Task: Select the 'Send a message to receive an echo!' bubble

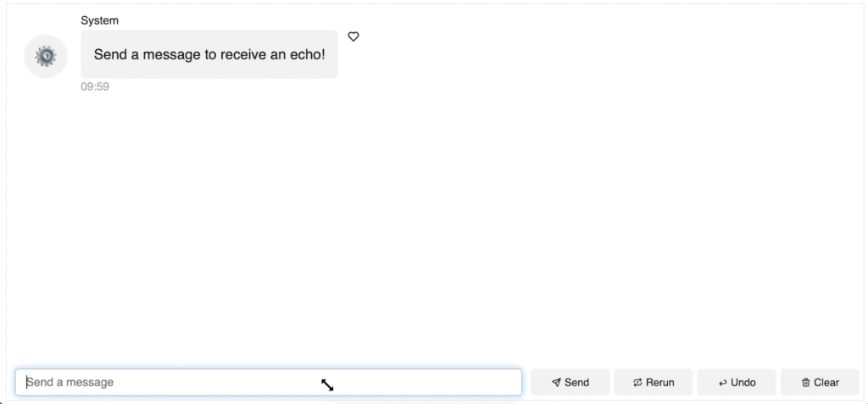Action: pos(209,55)
